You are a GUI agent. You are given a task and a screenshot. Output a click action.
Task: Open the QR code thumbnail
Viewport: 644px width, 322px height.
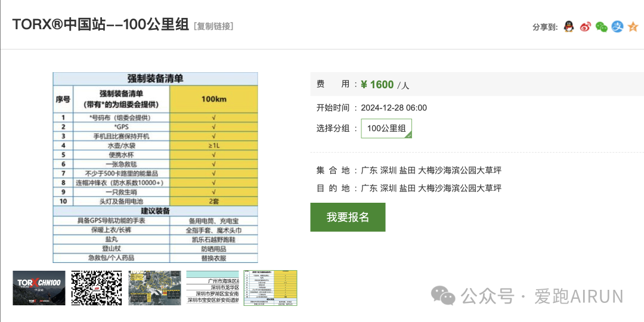tap(97, 288)
